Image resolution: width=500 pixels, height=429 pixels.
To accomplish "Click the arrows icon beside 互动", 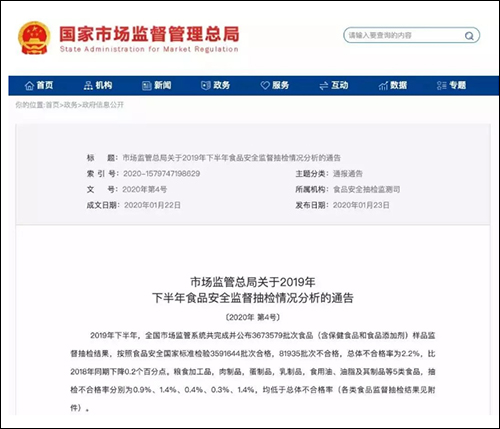I will pyautogui.click(x=324, y=86).
